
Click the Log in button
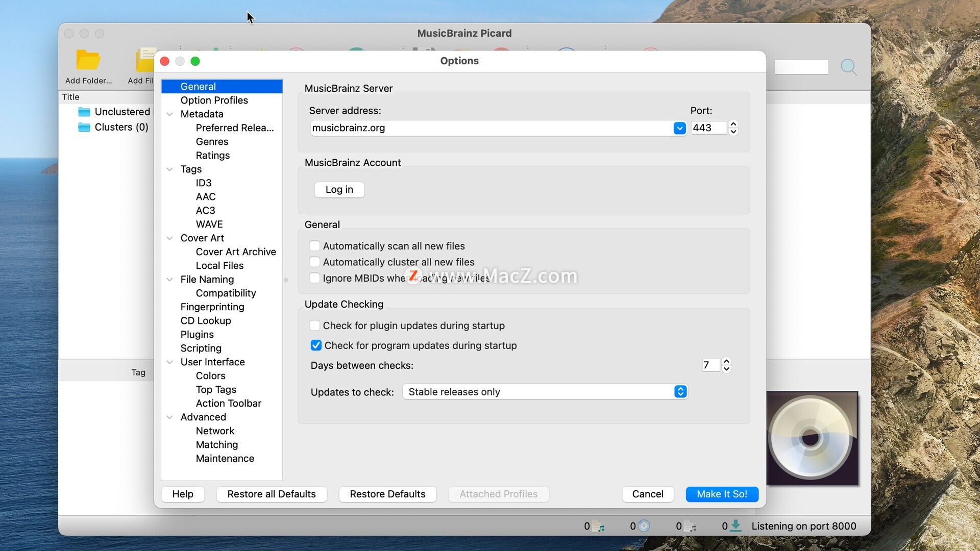339,190
